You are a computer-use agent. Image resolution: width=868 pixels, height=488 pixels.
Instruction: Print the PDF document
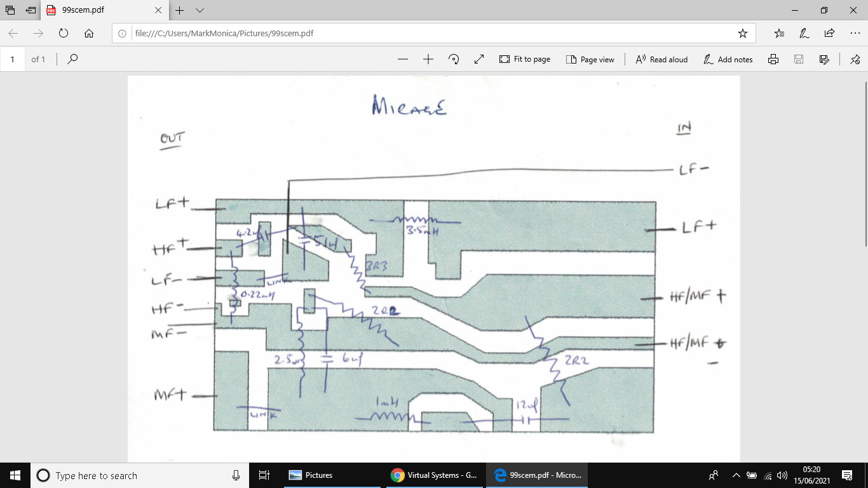pos(773,59)
